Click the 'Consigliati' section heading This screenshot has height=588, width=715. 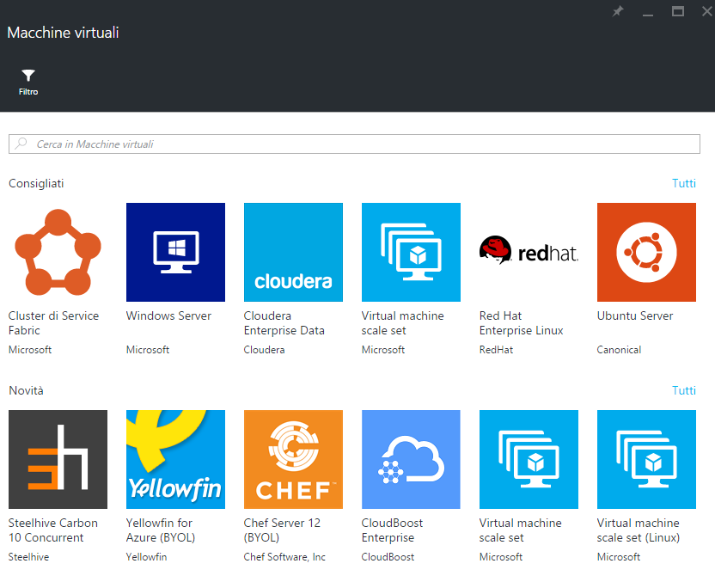36,183
